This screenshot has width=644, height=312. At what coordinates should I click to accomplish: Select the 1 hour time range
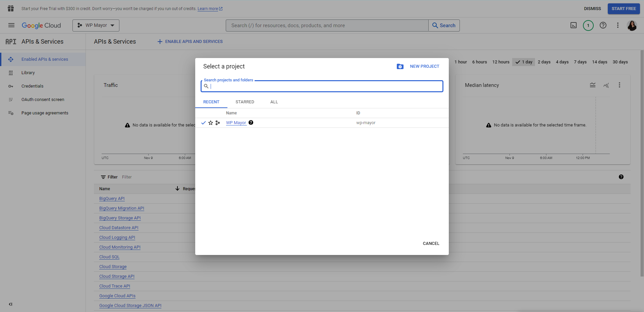point(461,62)
